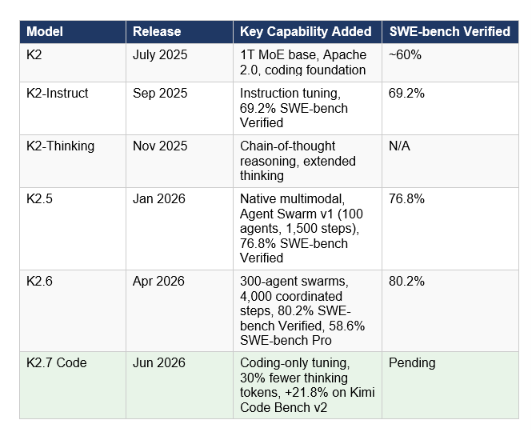Select the N/A score cell
The image size is (531, 431).
click(x=450, y=161)
